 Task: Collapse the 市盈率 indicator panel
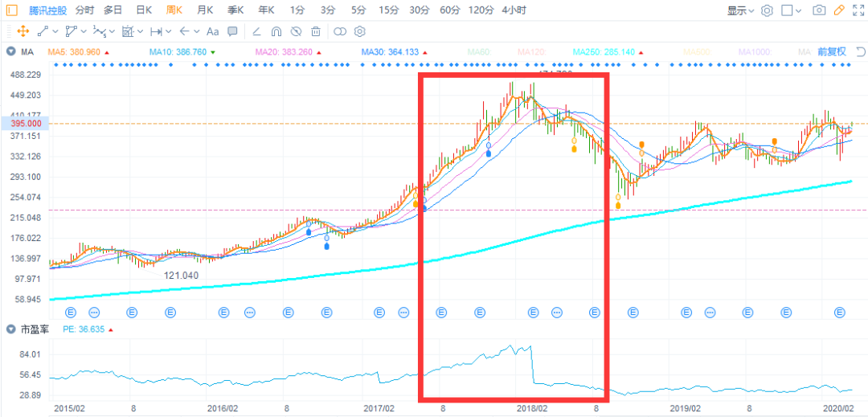[10, 329]
